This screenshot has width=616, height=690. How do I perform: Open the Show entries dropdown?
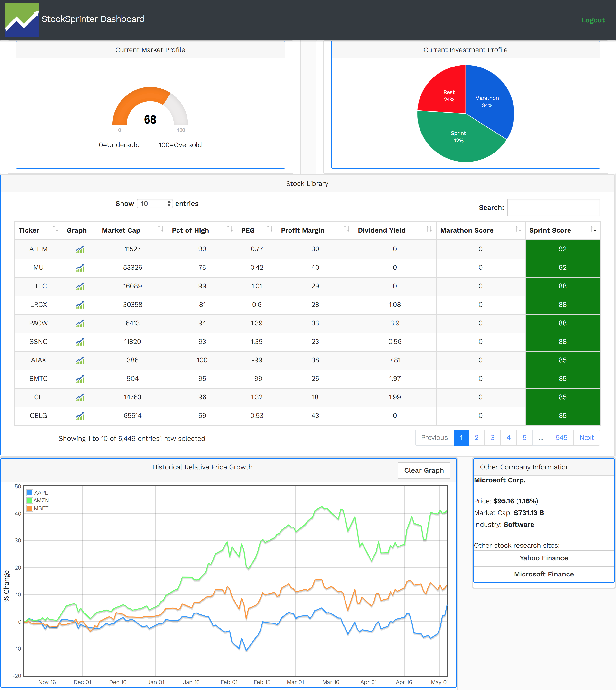click(154, 204)
